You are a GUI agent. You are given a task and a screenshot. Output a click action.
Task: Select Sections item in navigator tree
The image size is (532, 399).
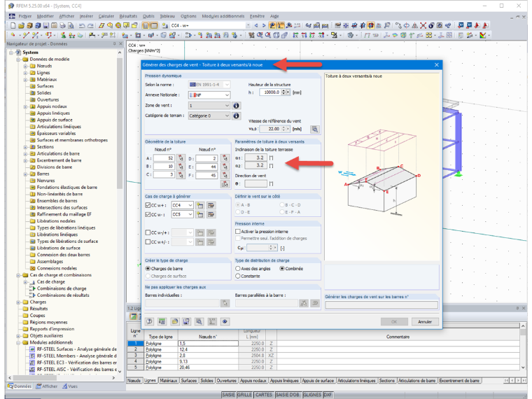pyautogui.click(x=45, y=147)
